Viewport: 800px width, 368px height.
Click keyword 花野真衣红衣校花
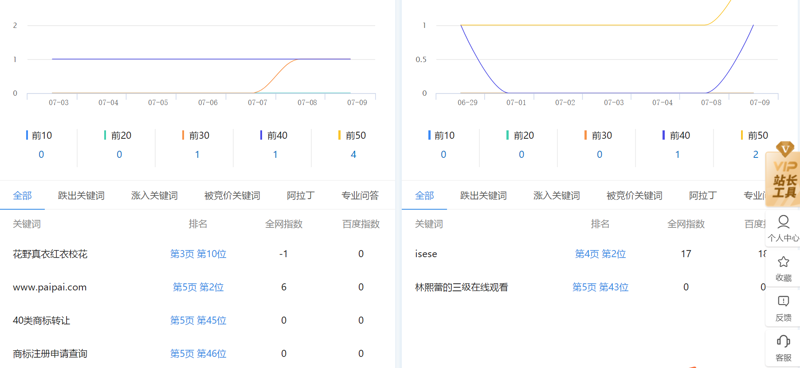pos(50,254)
